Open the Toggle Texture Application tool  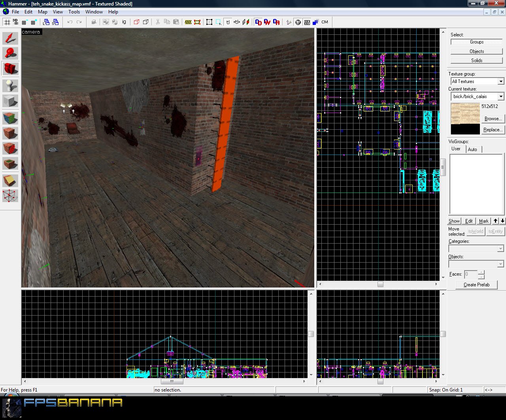[x=10, y=118]
